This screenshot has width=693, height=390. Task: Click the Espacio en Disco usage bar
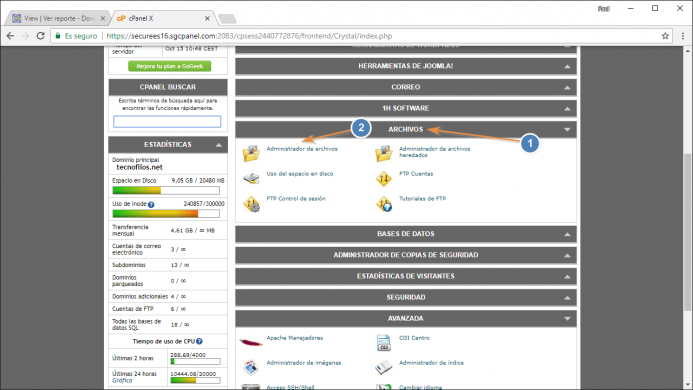coord(166,191)
